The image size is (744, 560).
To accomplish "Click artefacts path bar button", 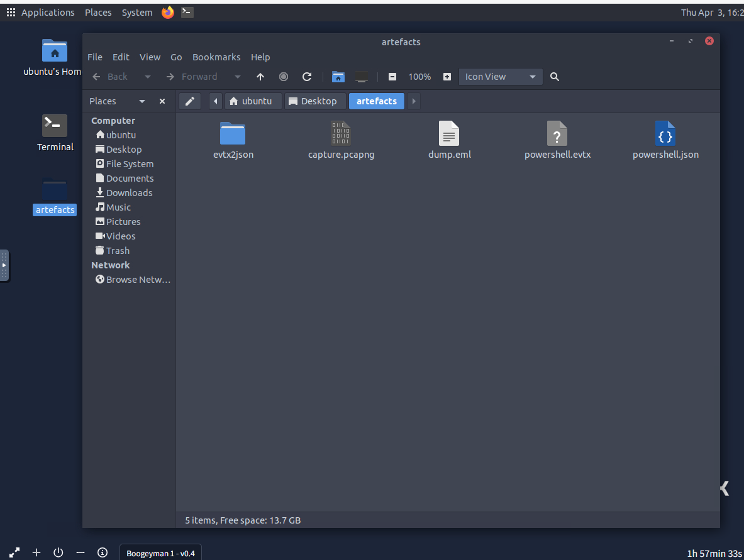I will [x=377, y=101].
